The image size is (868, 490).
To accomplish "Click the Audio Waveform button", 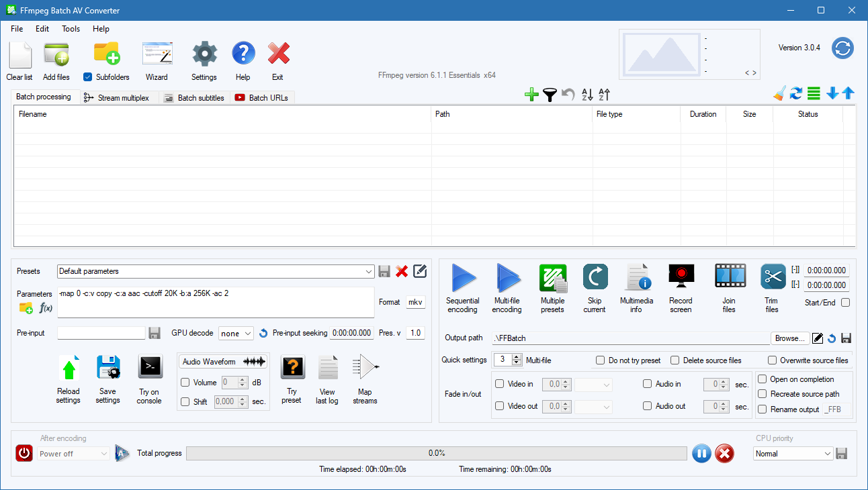I will (x=224, y=362).
